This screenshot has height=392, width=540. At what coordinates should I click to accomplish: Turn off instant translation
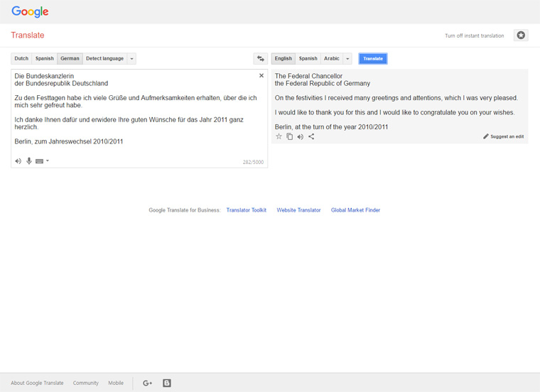tap(474, 36)
